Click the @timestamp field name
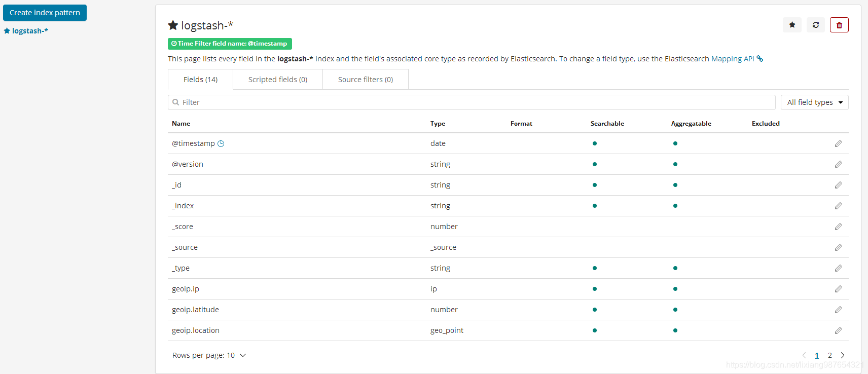This screenshot has height=374, width=868. (193, 143)
